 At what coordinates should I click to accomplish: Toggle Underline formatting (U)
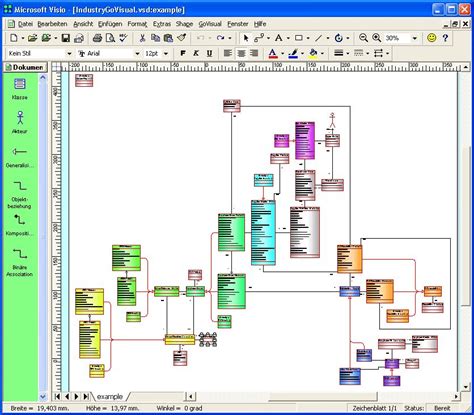pyautogui.click(x=209, y=53)
